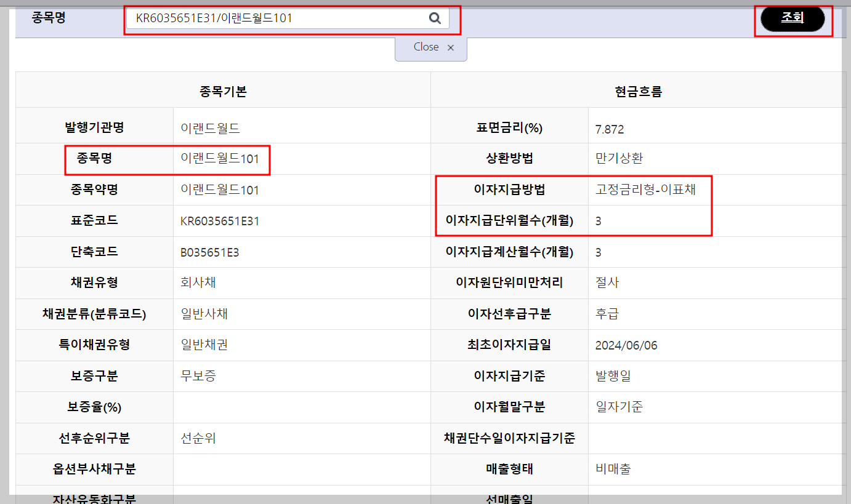Click the 이자지급방법 value 고정금리형-이표채
Viewport: 851px width, 504px height.
click(x=646, y=190)
